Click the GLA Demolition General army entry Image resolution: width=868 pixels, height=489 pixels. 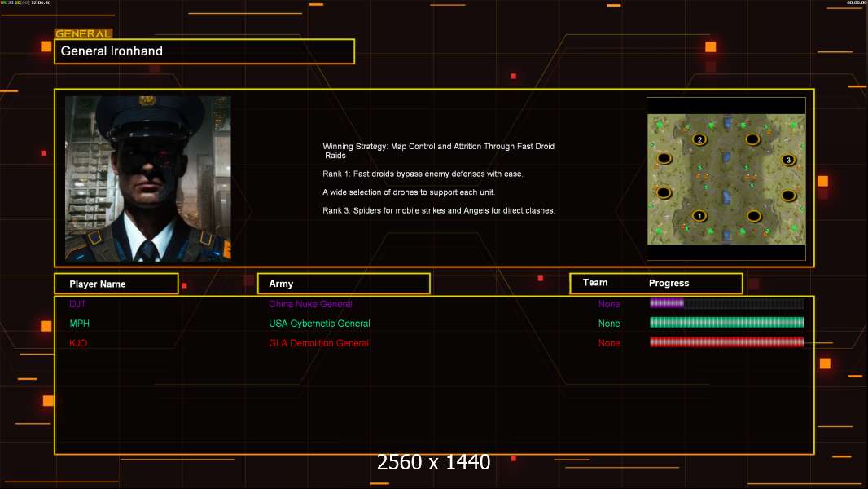[319, 343]
